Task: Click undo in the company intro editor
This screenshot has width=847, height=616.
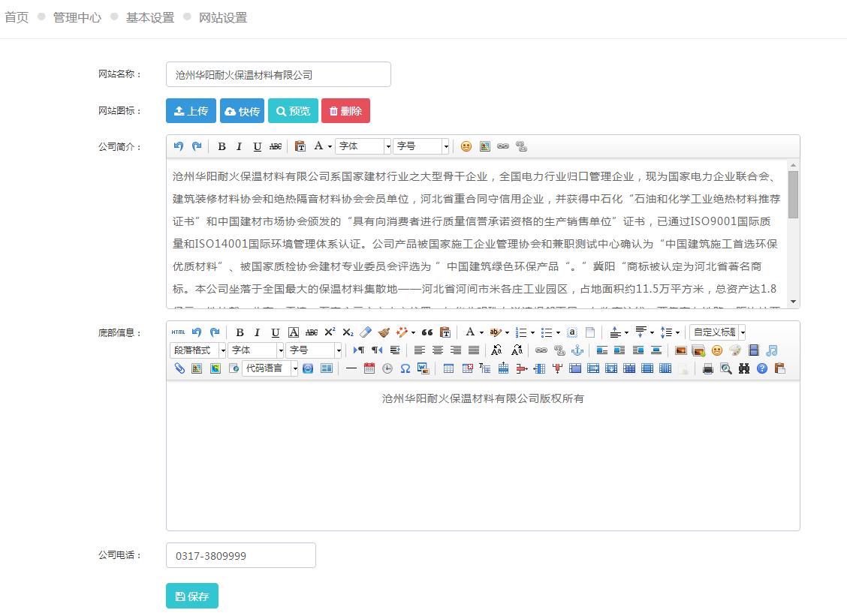Action: point(179,146)
